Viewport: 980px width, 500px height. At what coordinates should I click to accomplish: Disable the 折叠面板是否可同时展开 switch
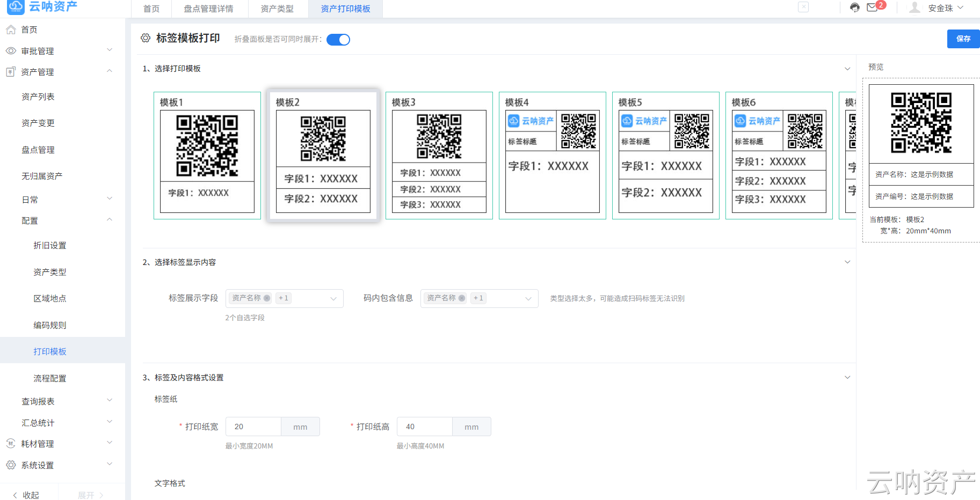point(338,39)
